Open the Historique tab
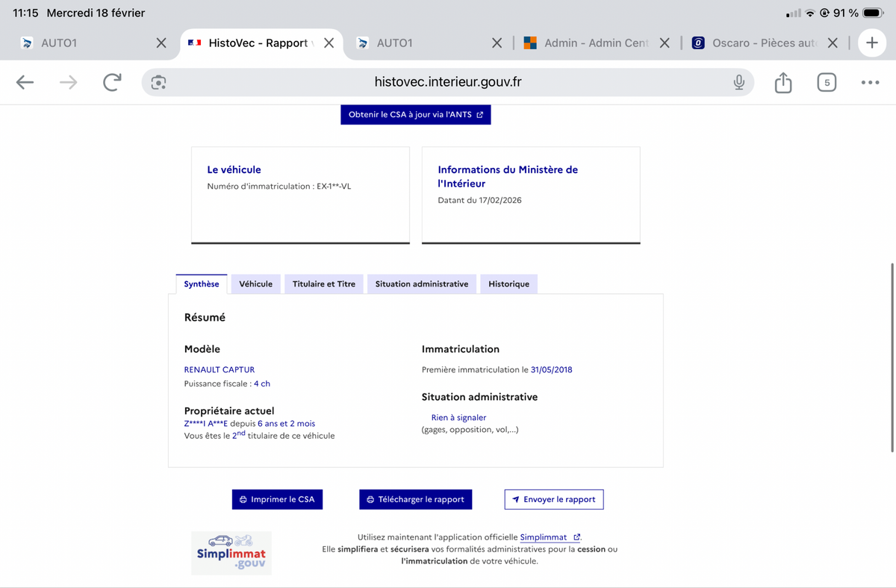This screenshot has height=588, width=896. click(508, 284)
